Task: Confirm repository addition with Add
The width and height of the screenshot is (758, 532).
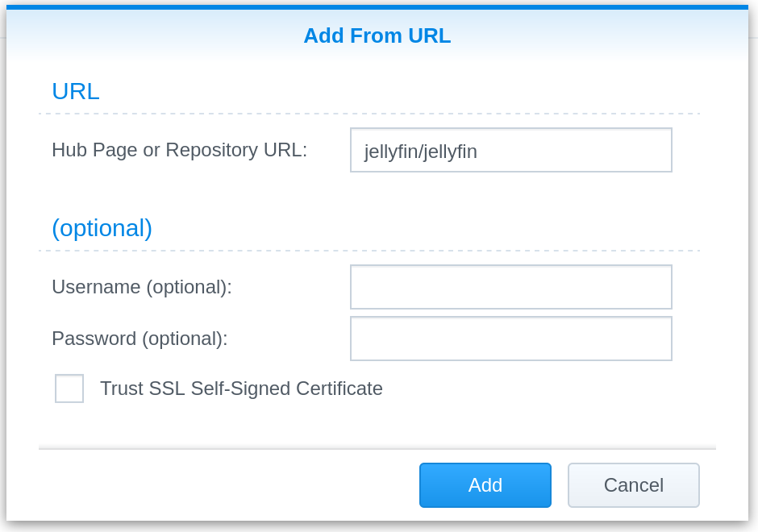Action: (485, 485)
